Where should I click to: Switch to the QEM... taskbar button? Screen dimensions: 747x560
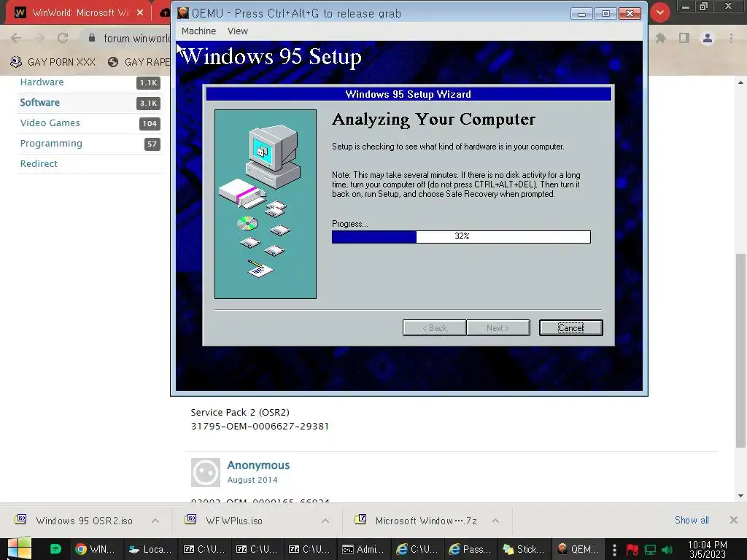(578, 549)
